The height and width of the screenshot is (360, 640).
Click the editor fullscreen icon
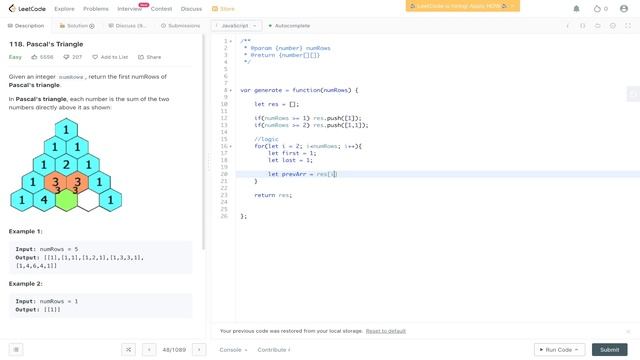tap(628, 26)
